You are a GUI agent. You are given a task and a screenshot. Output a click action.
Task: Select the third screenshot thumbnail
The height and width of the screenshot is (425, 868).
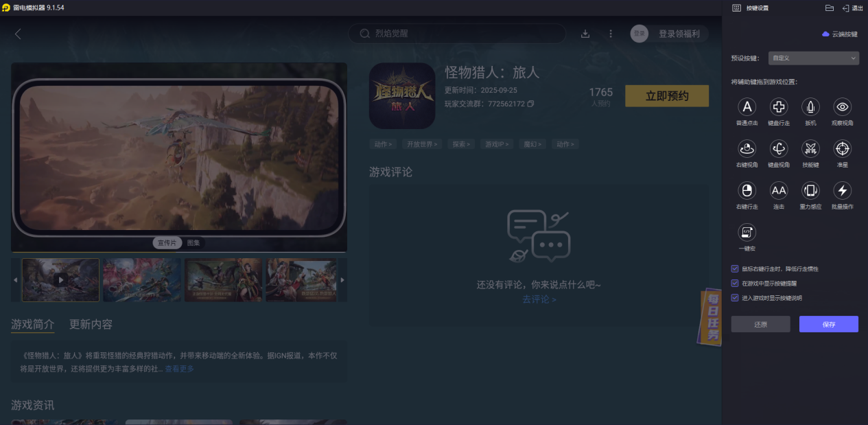(x=223, y=279)
